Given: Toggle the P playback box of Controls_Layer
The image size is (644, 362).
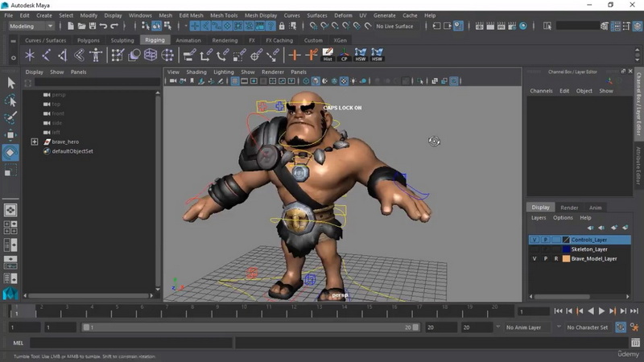Looking at the screenshot, I should point(546,240).
